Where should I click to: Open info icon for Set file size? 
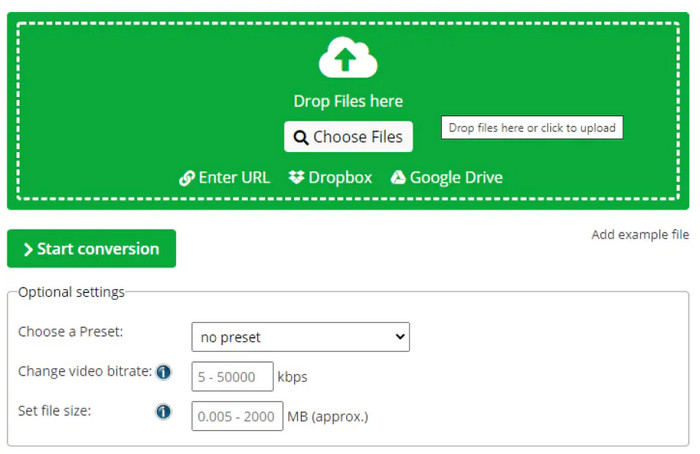pyautogui.click(x=163, y=411)
